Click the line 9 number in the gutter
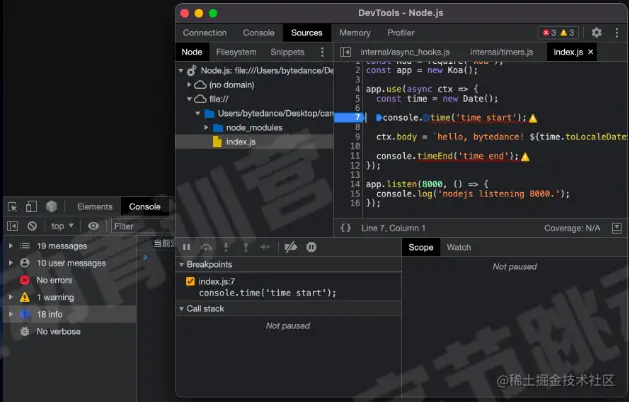Image resolution: width=629 pixels, height=402 pixels. click(357, 136)
